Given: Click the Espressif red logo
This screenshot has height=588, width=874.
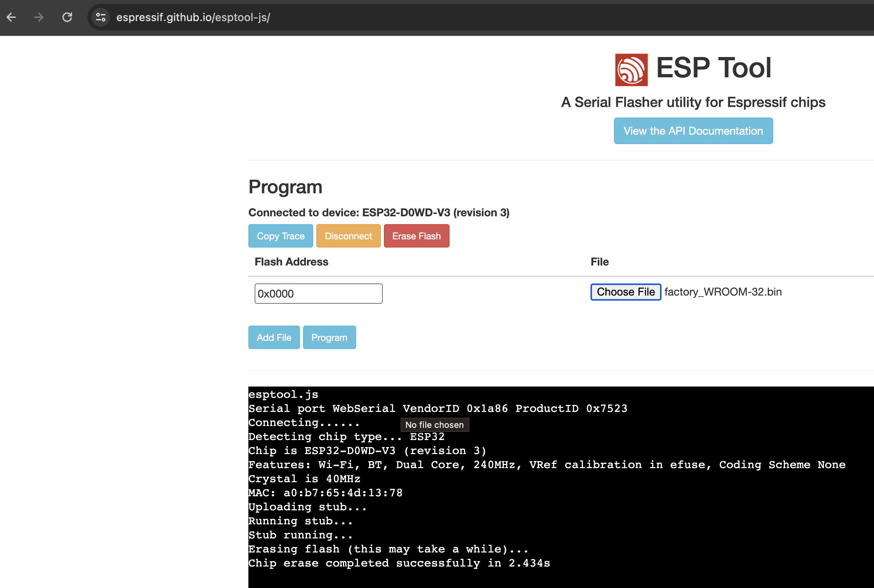Looking at the screenshot, I should [x=631, y=69].
